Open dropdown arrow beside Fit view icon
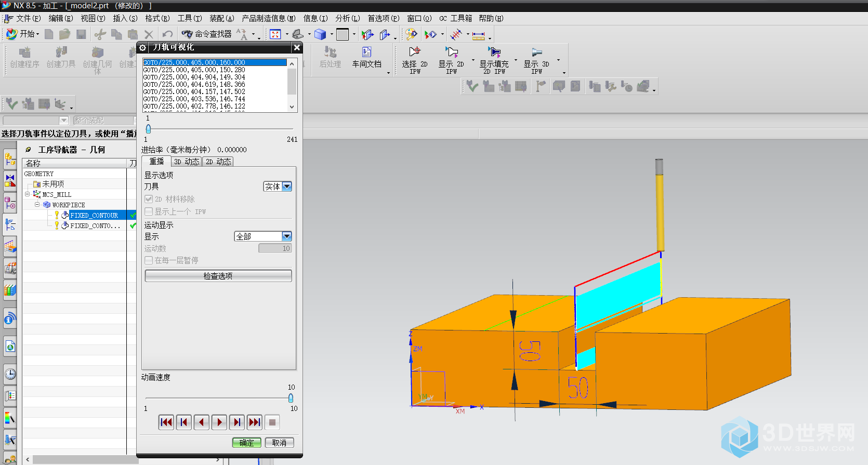This screenshot has height=465, width=868. point(287,35)
